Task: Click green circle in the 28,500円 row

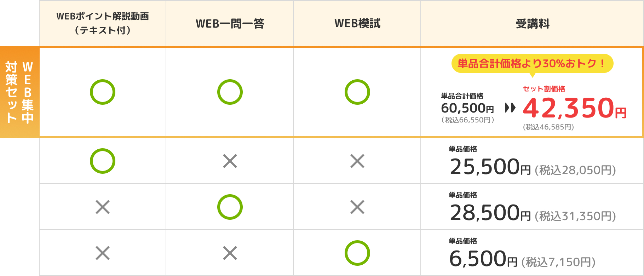Action: pos(230,207)
